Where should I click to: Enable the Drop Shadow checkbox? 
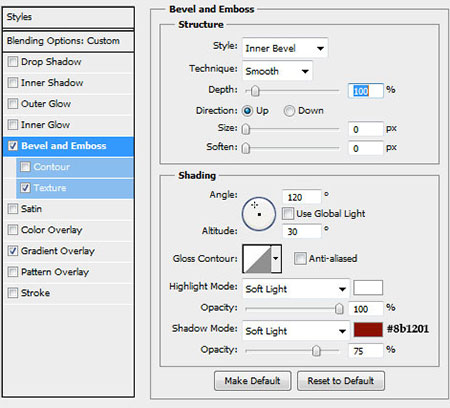point(13,62)
